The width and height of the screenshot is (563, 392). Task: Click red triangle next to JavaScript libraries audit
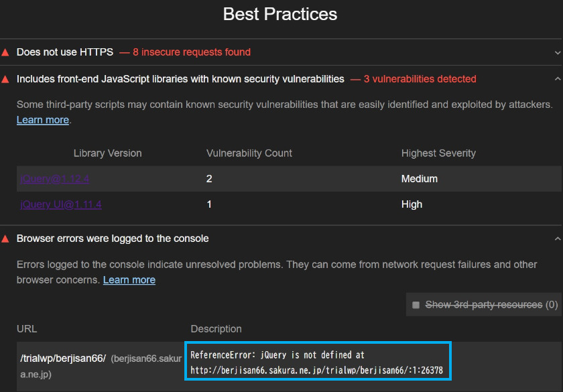pyautogui.click(x=5, y=79)
